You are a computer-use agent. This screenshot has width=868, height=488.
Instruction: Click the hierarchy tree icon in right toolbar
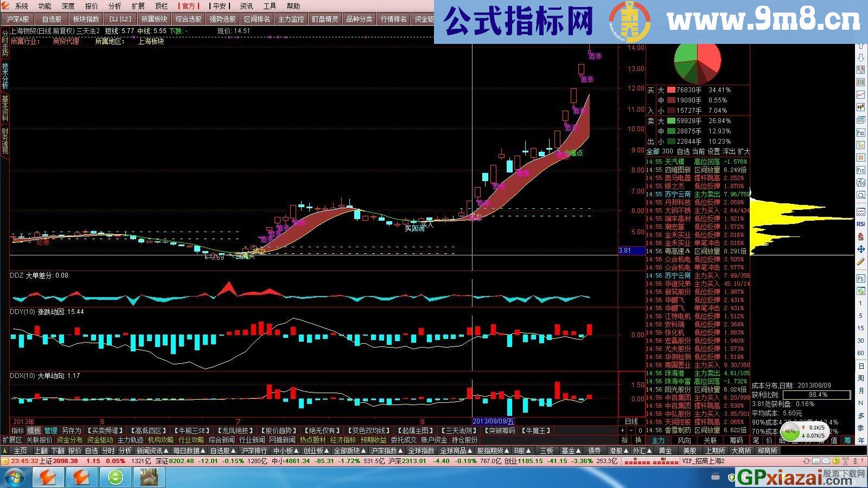pyautogui.click(x=861, y=145)
